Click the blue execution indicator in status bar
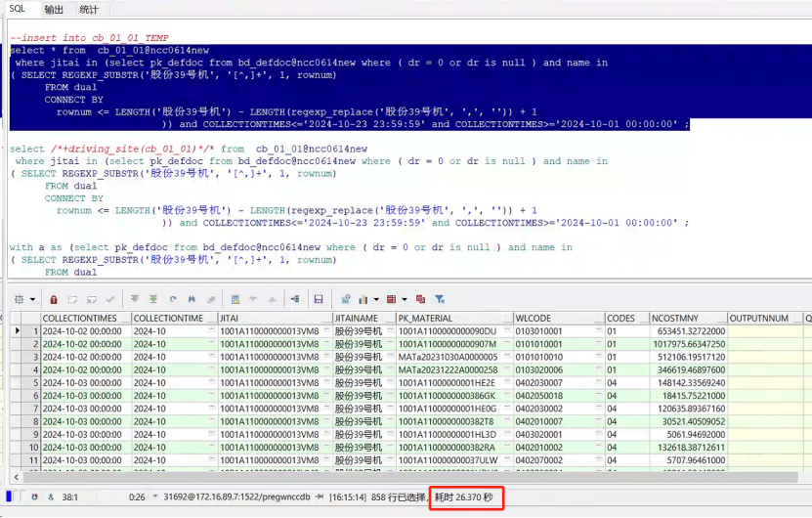The width and height of the screenshot is (812, 518). pyautogui.click(x=8, y=496)
